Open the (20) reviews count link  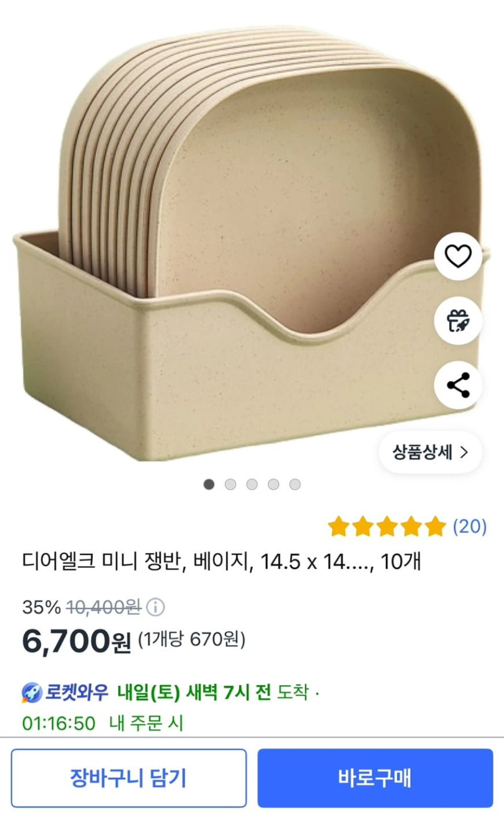tap(470, 527)
